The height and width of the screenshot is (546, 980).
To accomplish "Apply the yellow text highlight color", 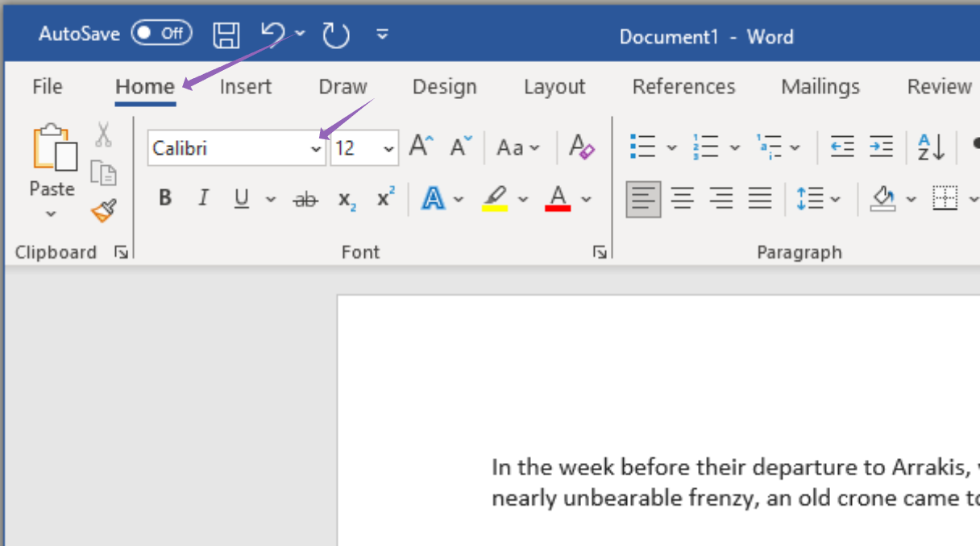I will click(495, 199).
